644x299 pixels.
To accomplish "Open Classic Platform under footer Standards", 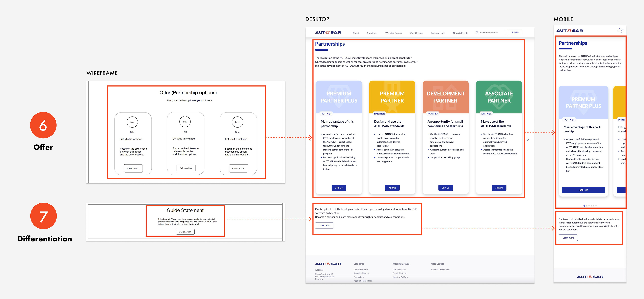I will (361, 269).
